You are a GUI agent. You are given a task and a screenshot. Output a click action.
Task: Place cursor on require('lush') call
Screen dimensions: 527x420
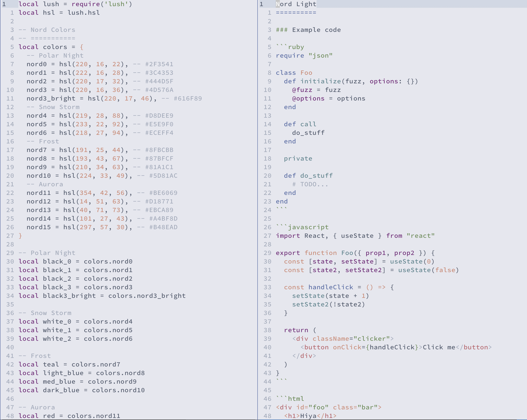pos(102,4)
